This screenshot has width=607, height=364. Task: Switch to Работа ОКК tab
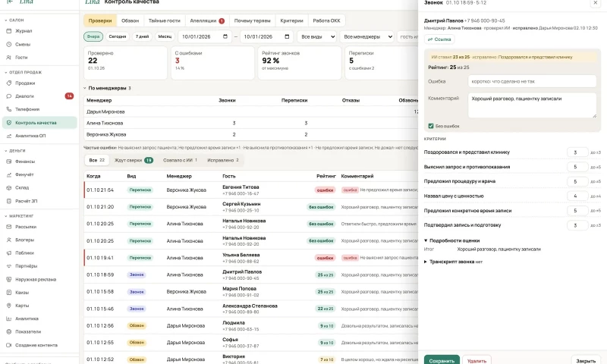[327, 21]
